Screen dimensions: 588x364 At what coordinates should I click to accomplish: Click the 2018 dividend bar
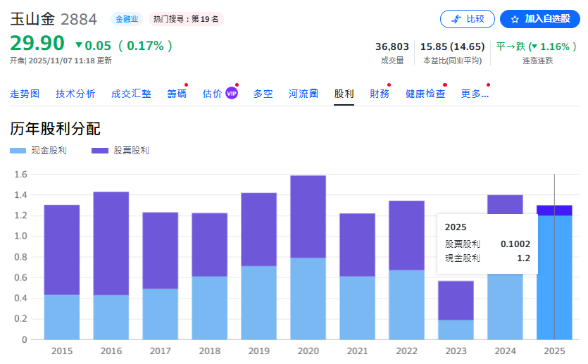(210, 276)
